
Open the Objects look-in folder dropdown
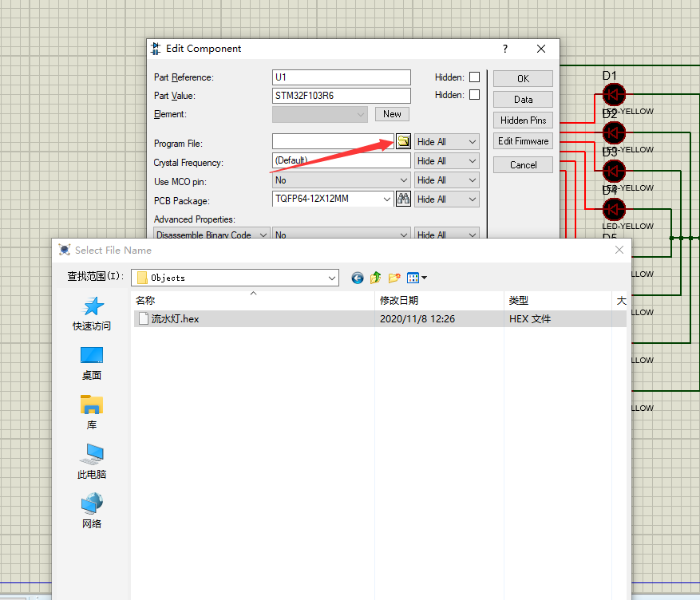coord(235,278)
